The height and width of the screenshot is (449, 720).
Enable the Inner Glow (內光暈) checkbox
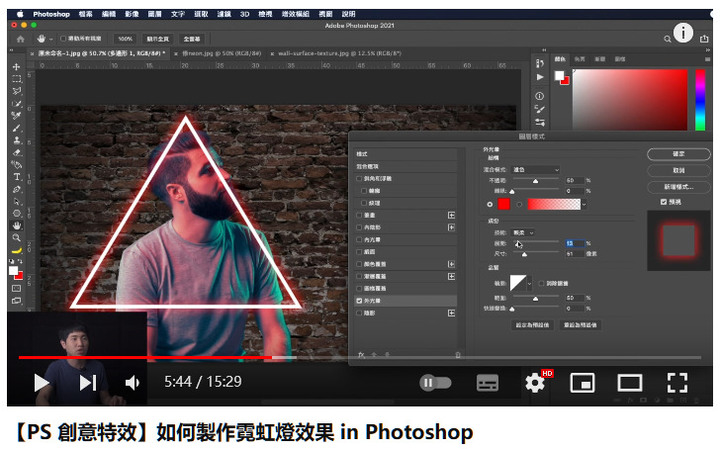pos(359,240)
